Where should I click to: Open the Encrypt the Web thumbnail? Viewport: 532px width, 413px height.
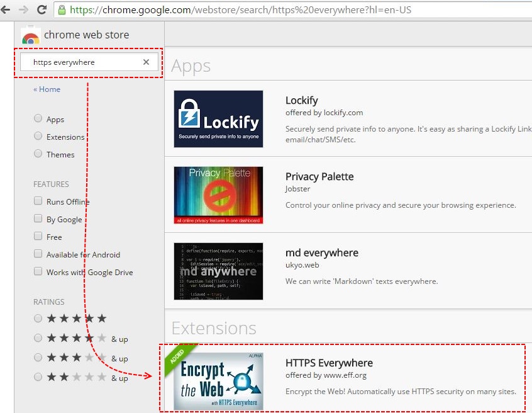[218, 381]
